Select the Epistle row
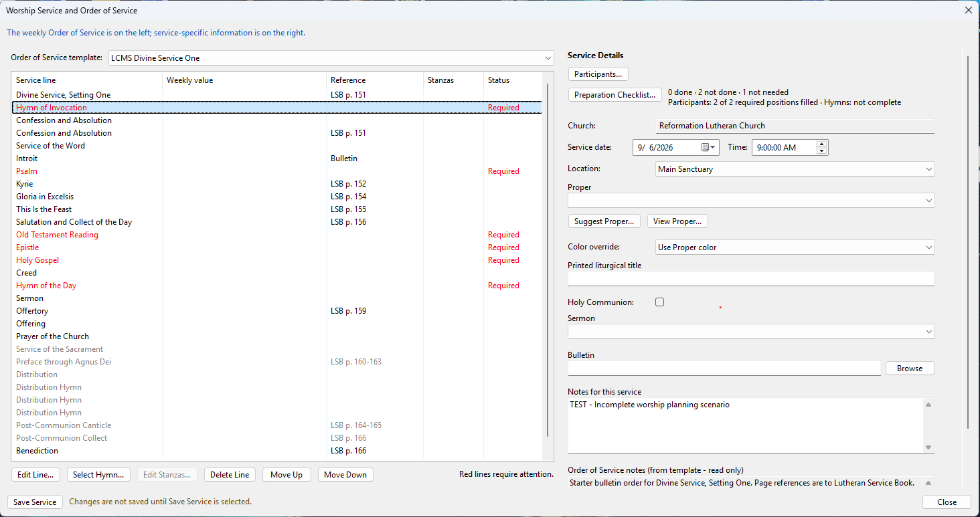 tap(277, 247)
